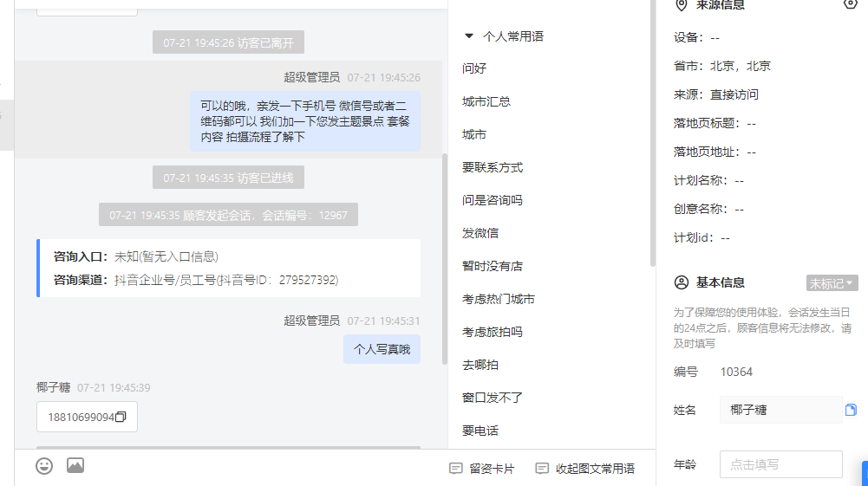
Task: Click the 年龄 input field
Action: [x=780, y=464]
